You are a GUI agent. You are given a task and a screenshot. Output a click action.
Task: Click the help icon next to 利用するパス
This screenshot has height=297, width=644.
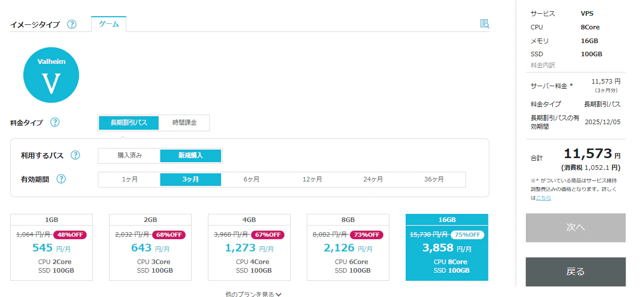[75, 155]
